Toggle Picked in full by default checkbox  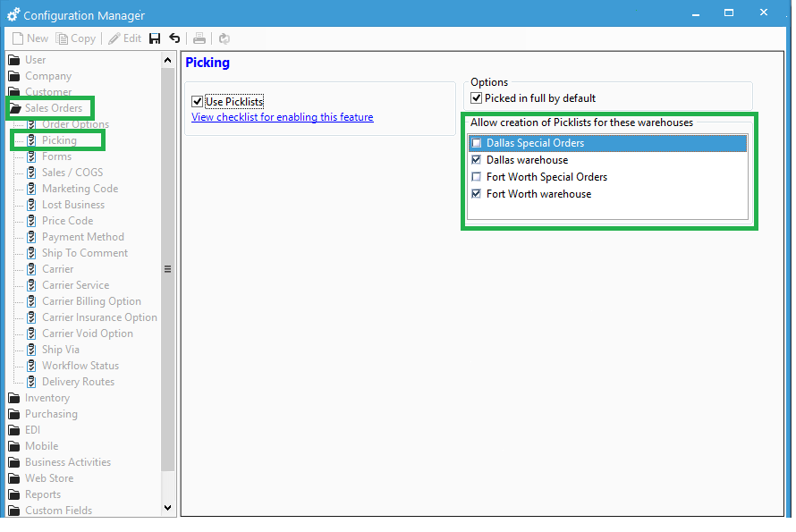click(x=476, y=98)
